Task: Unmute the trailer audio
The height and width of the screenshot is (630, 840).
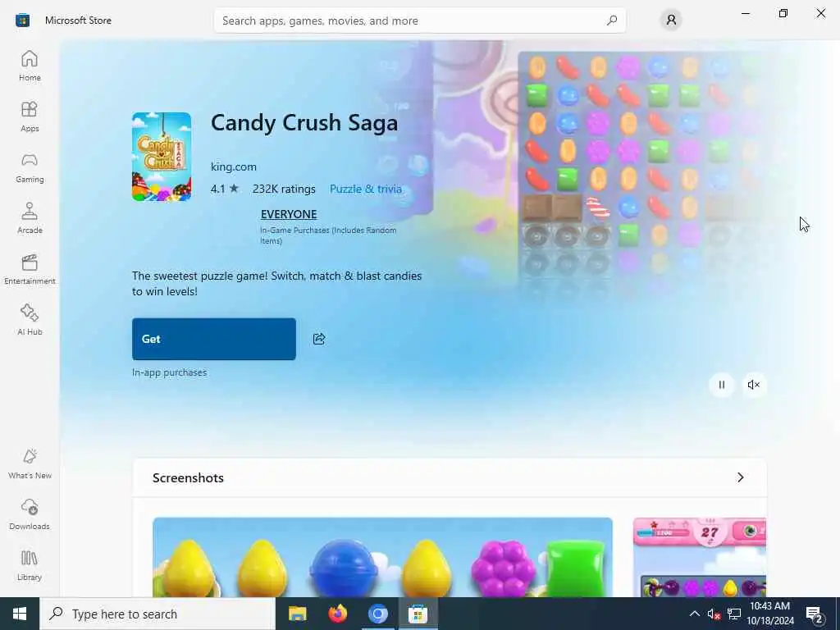Action: (x=754, y=385)
